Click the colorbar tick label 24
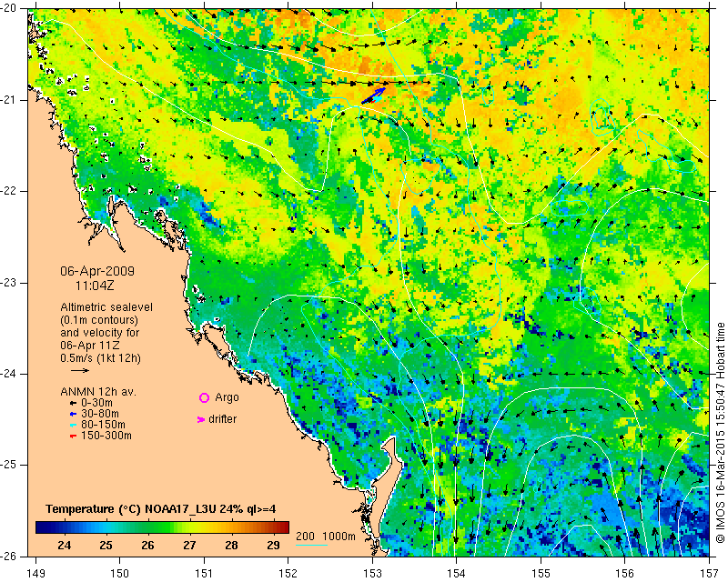The image size is (728, 582). click(x=65, y=545)
